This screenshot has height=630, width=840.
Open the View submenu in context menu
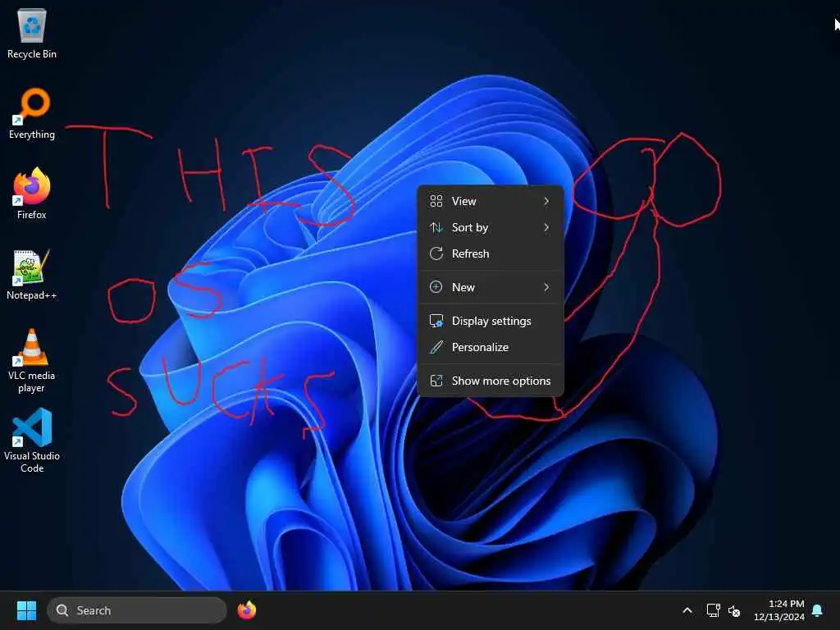[491, 201]
